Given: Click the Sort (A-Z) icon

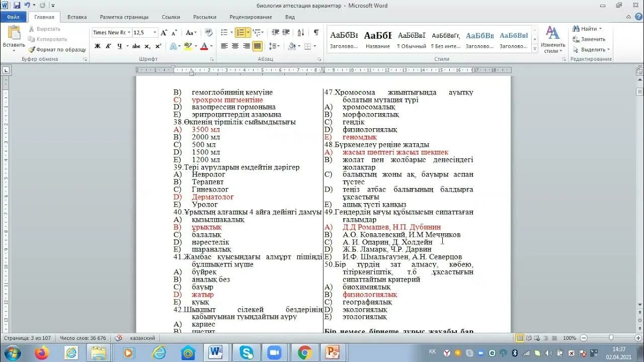Looking at the screenshot, I should tap(301, 33).
